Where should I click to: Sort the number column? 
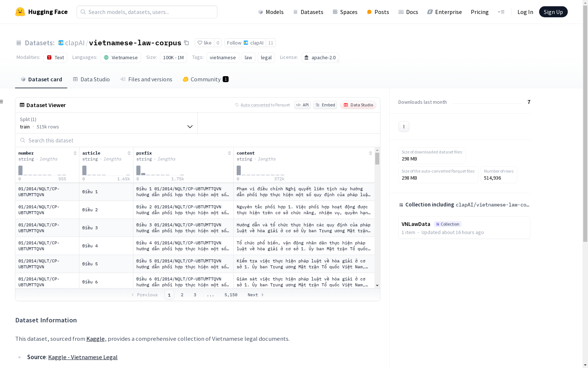tap(75, 153)
